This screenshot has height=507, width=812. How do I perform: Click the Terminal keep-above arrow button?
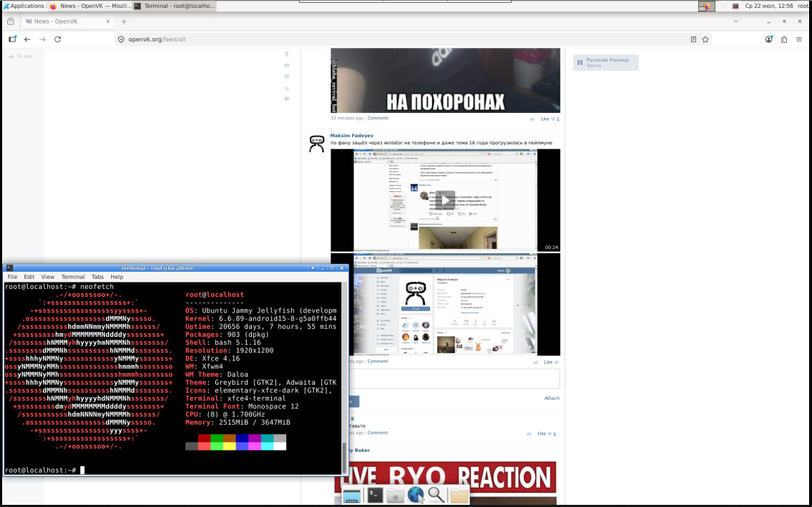[313, 267]
